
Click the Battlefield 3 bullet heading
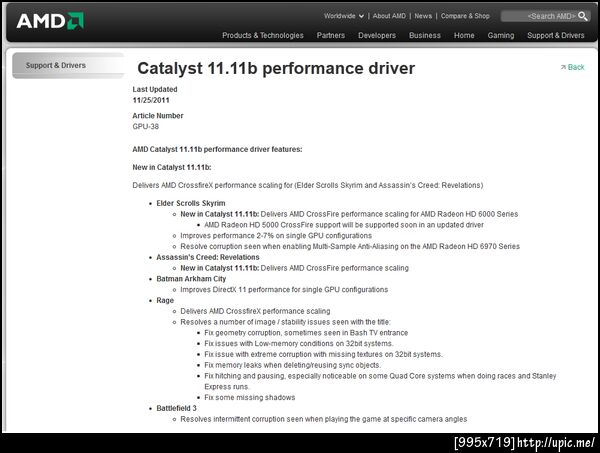pos(176,408)
